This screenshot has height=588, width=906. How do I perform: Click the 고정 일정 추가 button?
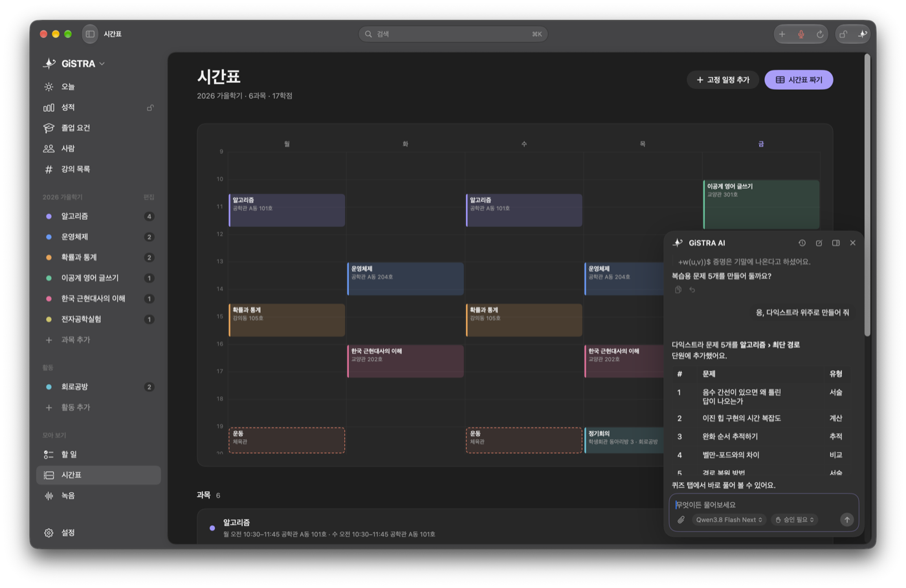pos(723,80)
